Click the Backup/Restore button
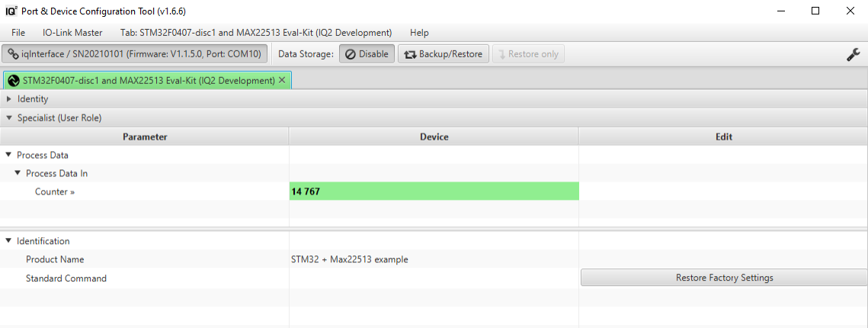Image resolution: width=868 pixels, height=328 pixels. click(x=444, y=54)
